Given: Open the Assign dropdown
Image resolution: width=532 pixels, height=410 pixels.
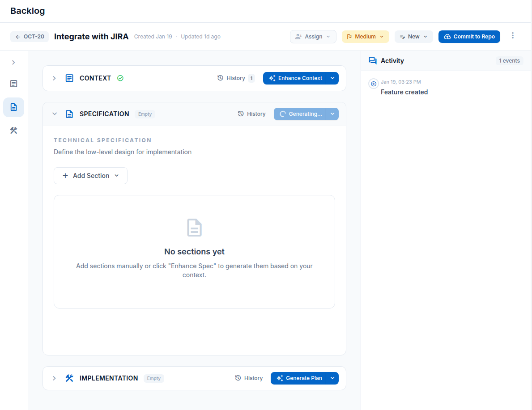Looking at the screenshot, I should click(313, 36).
